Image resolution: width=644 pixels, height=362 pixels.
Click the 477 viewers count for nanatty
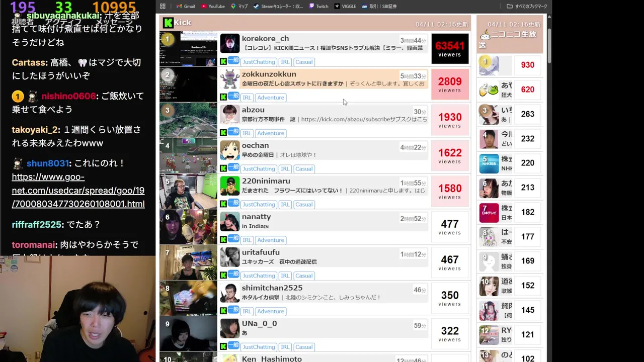(450, 227)
